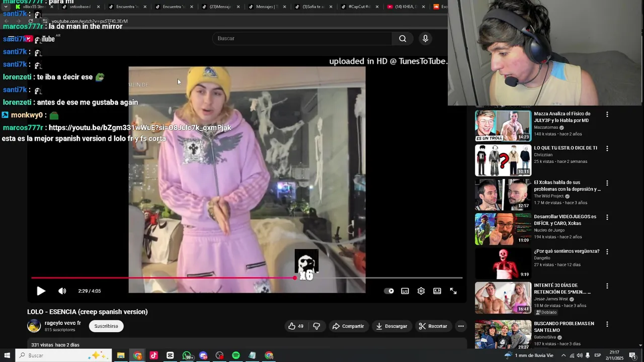Open Spotify from the taskbar
644x362 pixels.
point(236,355)
